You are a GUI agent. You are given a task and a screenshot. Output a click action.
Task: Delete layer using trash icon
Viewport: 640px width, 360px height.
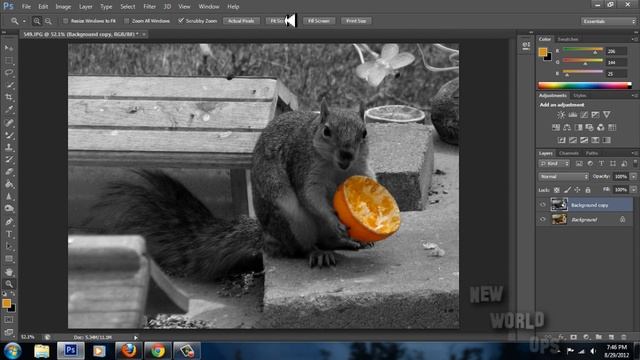point(623,337)
